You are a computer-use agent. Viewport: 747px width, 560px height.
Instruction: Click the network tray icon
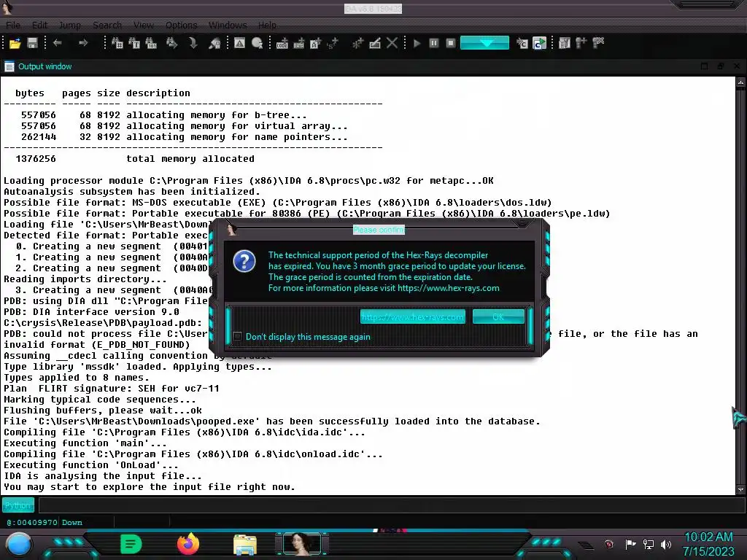649,544
